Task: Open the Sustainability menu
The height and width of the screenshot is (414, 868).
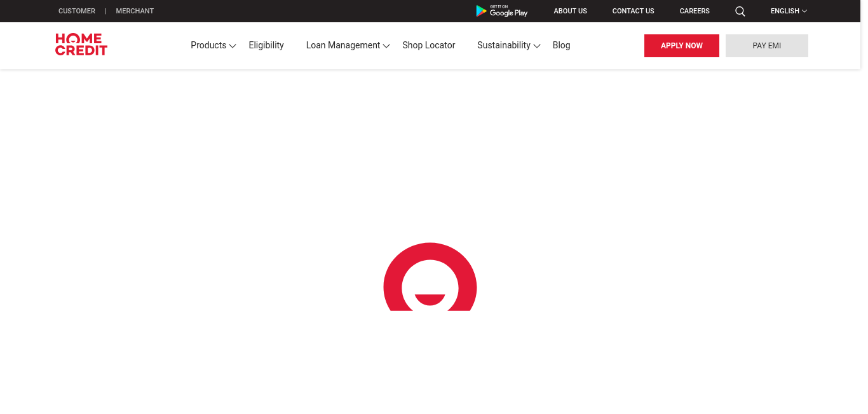Action: tap(504, 45)
